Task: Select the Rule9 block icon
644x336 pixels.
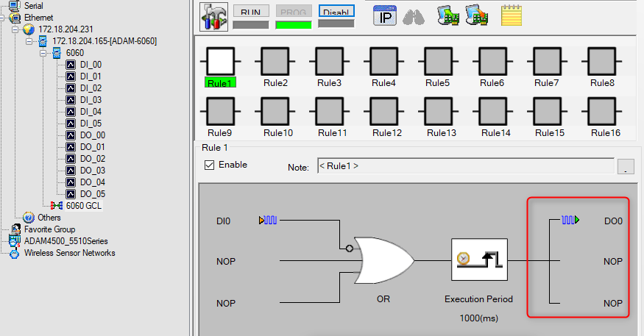Action: click(x=221, y=111)
